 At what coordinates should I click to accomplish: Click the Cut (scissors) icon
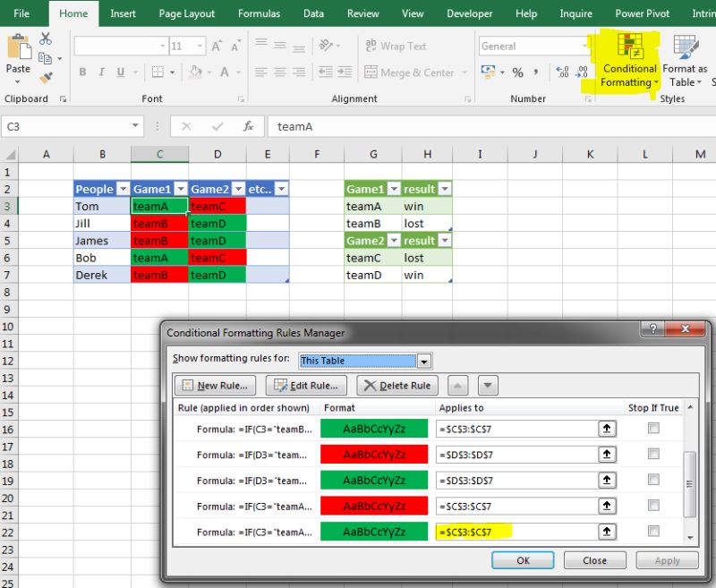point(45,40)
